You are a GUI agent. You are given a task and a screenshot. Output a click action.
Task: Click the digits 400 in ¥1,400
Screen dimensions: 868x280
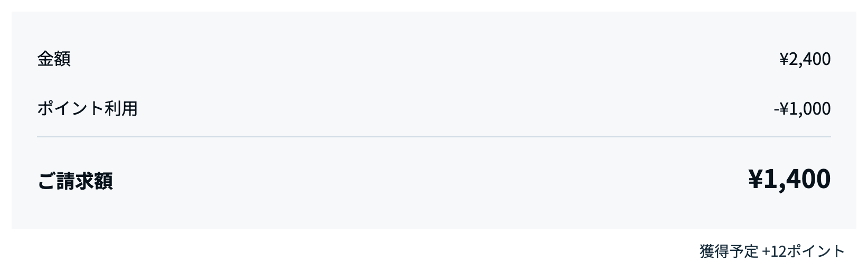pyautogui.click(x=810, y=179)
